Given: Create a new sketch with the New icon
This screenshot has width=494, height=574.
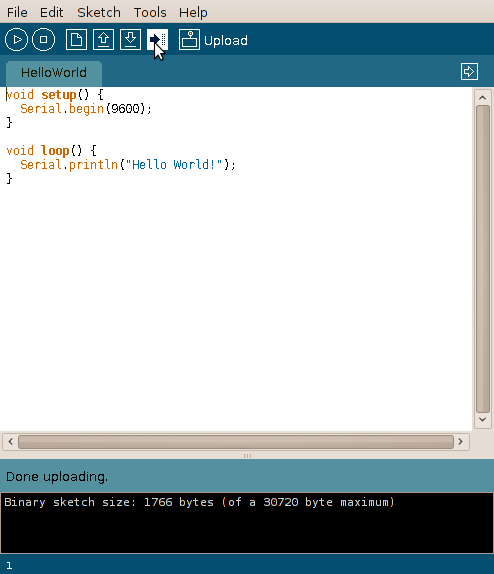Looking at the screenshot, I should click(76, 40).
